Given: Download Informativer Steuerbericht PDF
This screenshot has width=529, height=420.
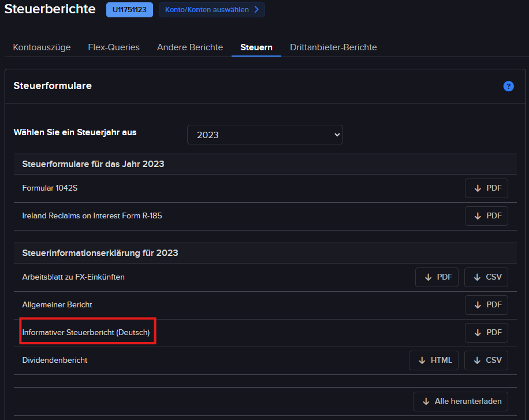Looking at the screenshot, I should (486, 333).
